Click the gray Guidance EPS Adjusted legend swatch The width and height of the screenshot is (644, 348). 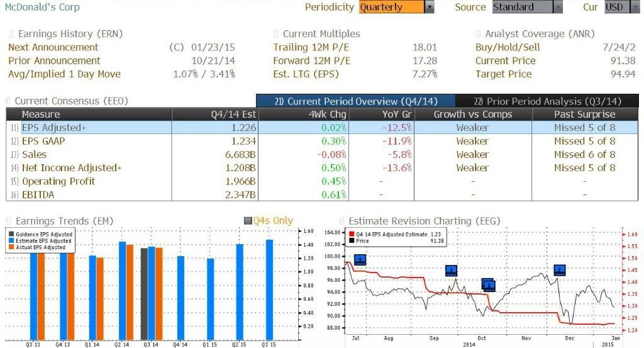coord(11,234)
